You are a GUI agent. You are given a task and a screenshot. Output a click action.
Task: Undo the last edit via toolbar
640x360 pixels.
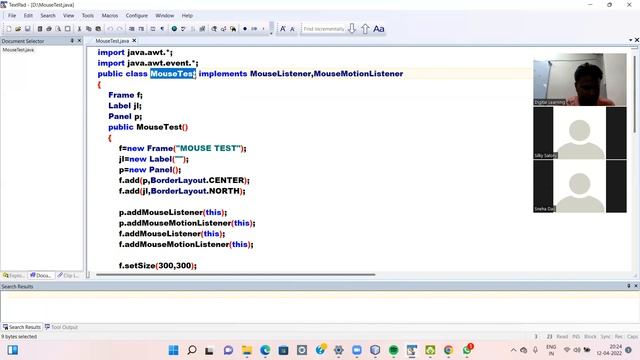tap(110, 29)
